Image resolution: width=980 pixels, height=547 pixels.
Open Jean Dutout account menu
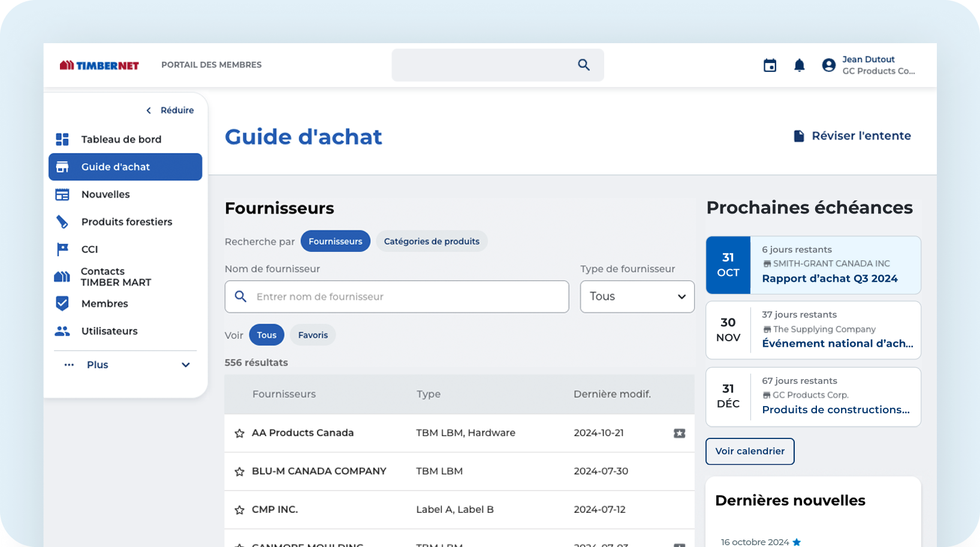869,65
